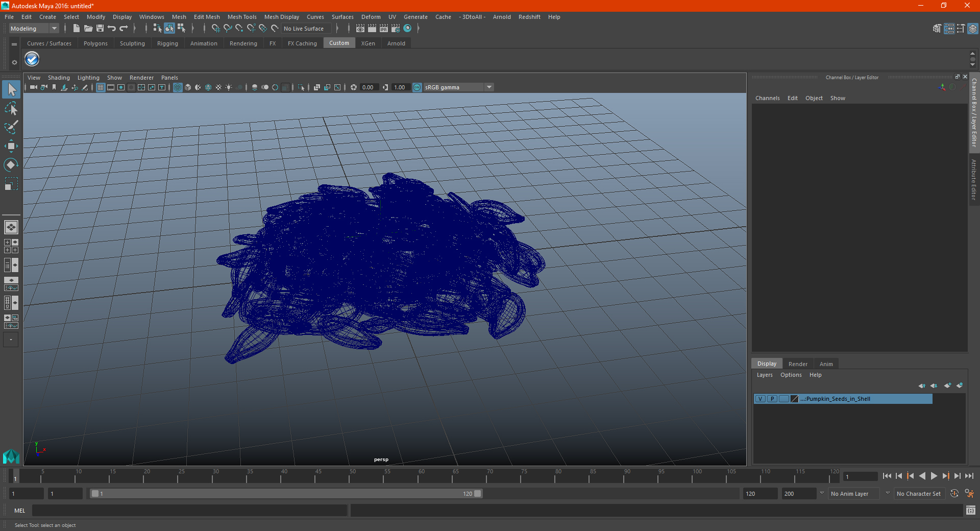The width and height of the screenshot is (980, 531).
Task: Toggle layer playback P box
Action: tap(772, 399)
